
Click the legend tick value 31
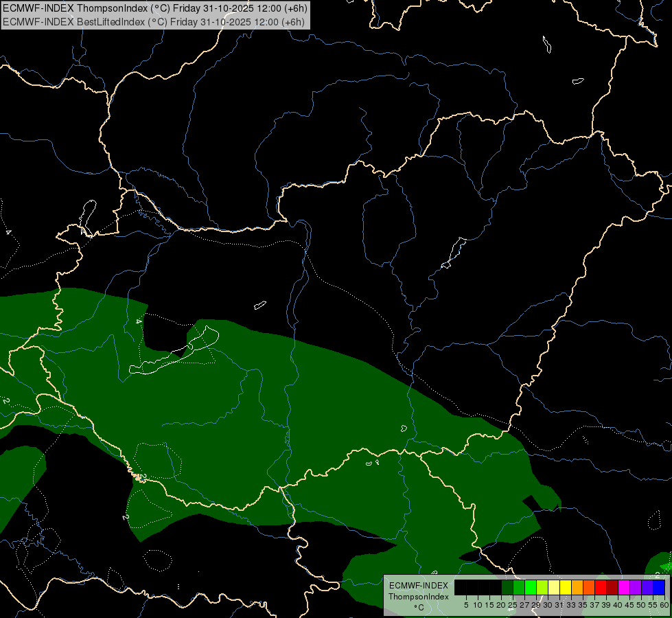[x=559, y=605]
